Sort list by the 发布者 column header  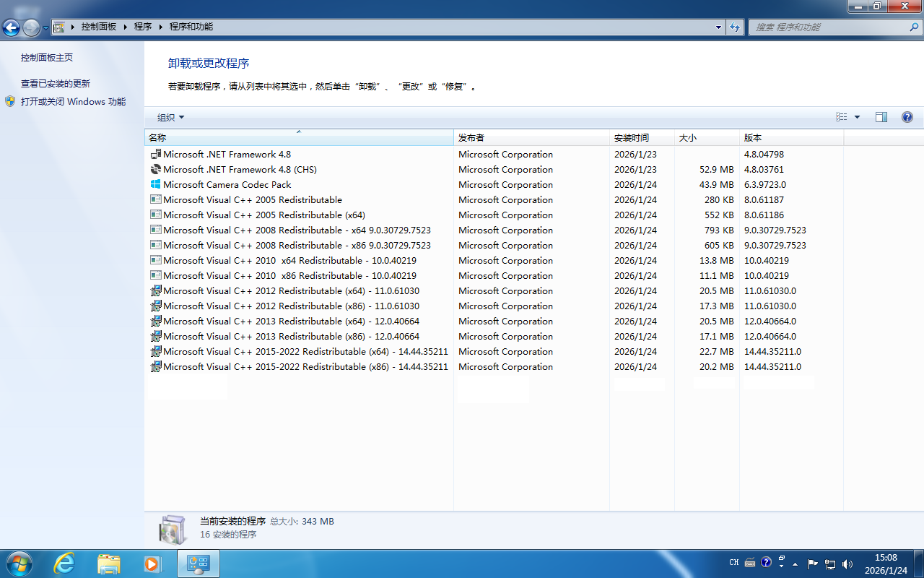tap(471, 137)
